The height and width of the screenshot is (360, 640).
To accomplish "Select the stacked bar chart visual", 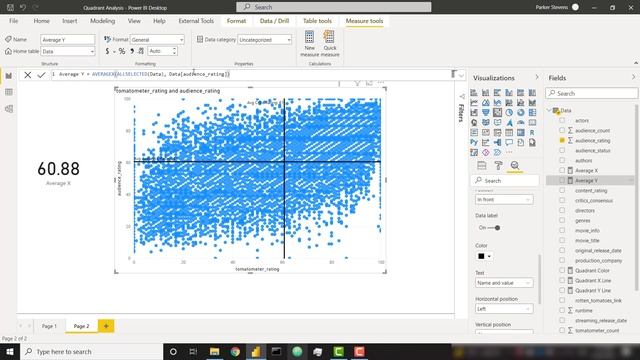I will pos(474,93).
